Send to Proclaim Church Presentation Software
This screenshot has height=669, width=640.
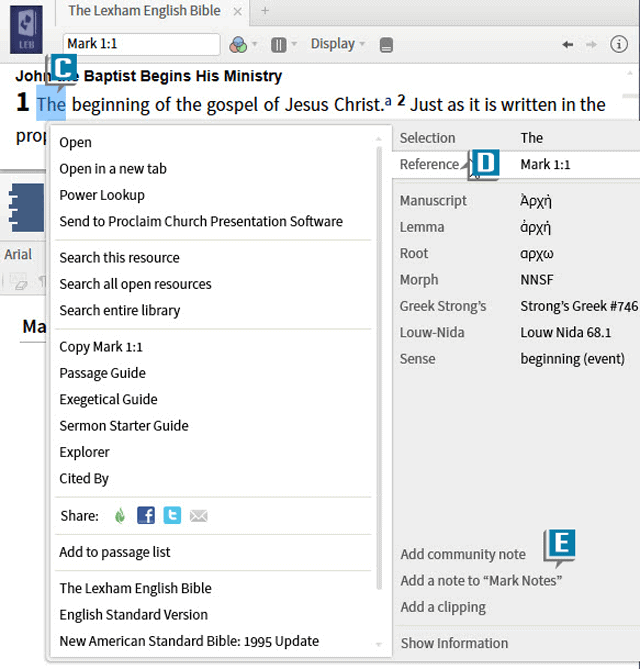coord(201,221)
